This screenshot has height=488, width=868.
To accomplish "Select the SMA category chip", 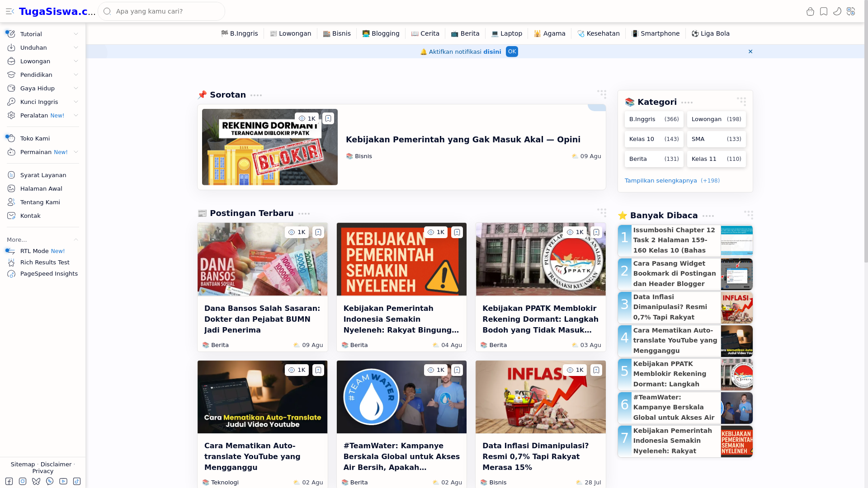I will pos(716,139).
